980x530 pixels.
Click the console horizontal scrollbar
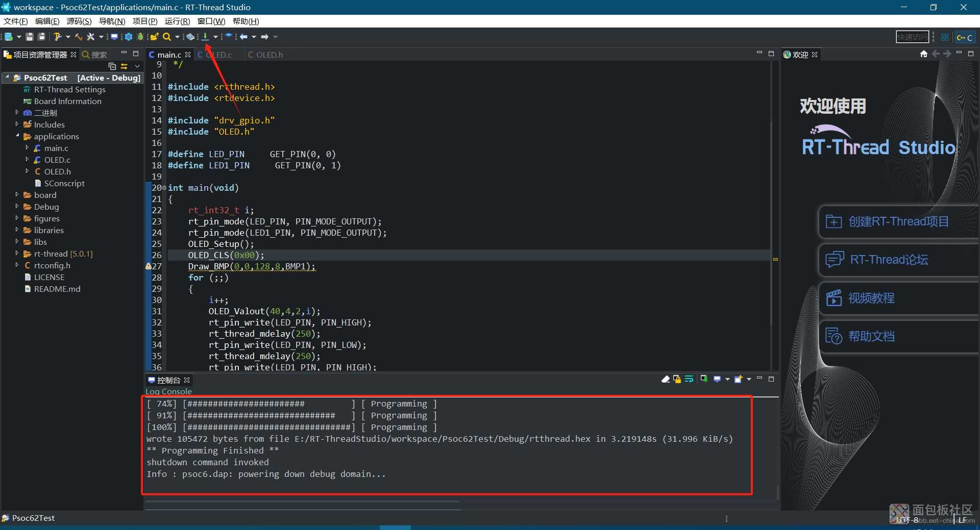(x=303, y=502)
